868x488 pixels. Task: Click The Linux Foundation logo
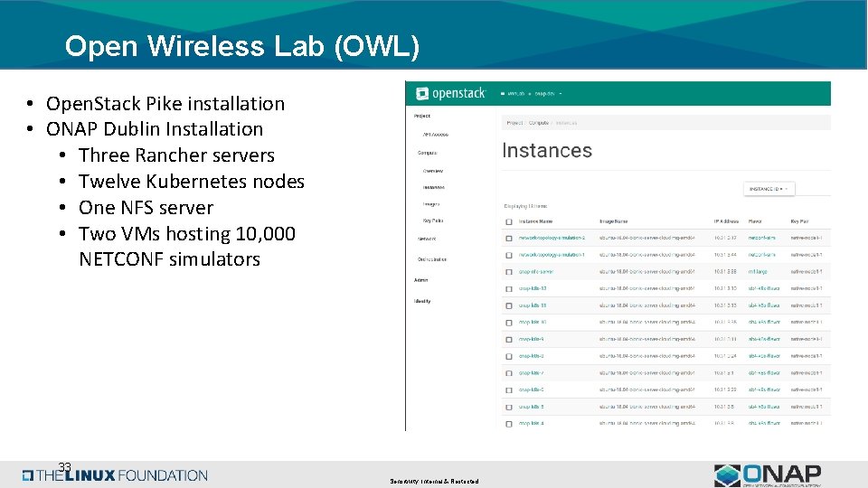click(x=115, y=475)
